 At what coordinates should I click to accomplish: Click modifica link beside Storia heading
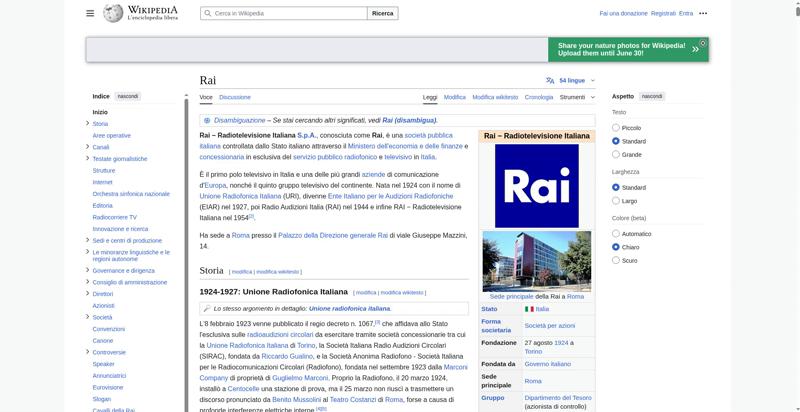pyautogui.click(x=242, y=272)
